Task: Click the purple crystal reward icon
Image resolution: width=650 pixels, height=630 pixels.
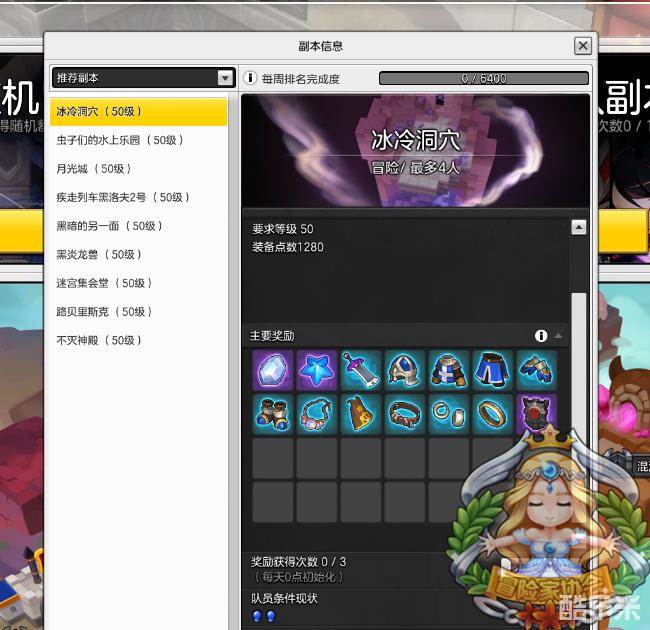Action: tap(272, 370)
